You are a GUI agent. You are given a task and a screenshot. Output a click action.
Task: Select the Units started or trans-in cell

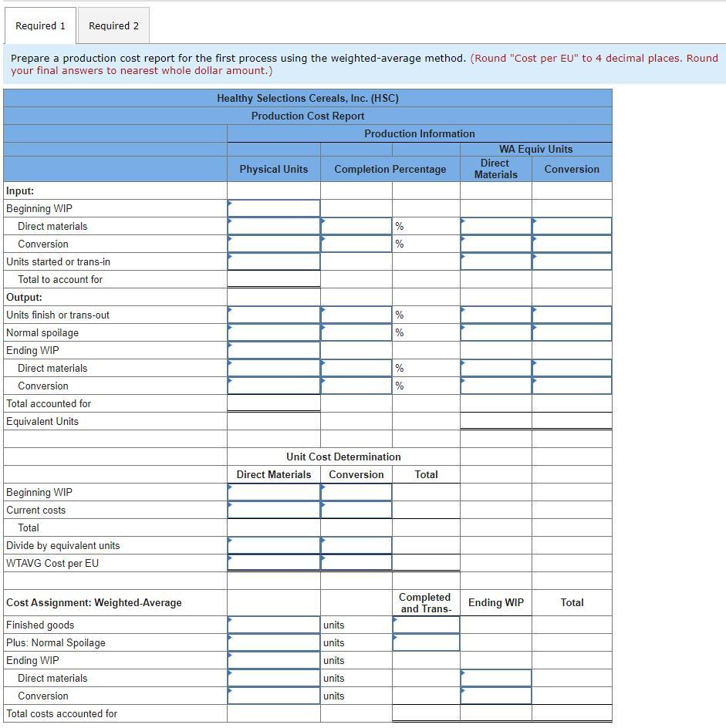tap(273, 261)
